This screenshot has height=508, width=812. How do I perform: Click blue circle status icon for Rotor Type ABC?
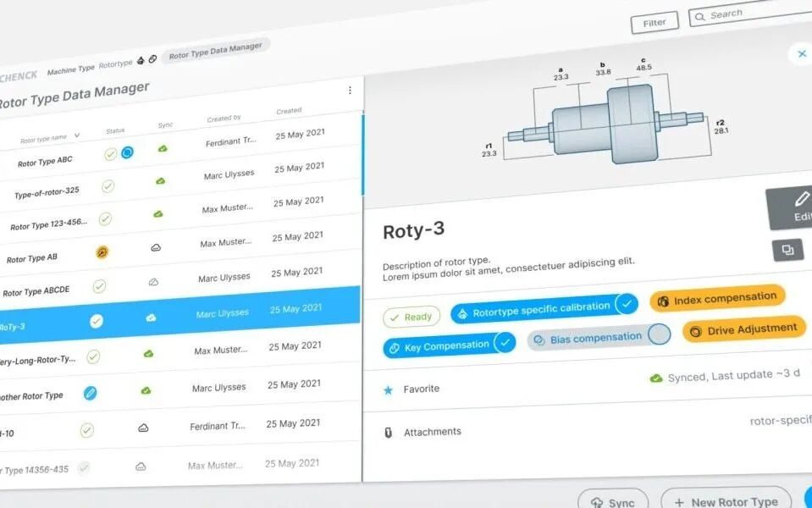[x=127, y=152]
